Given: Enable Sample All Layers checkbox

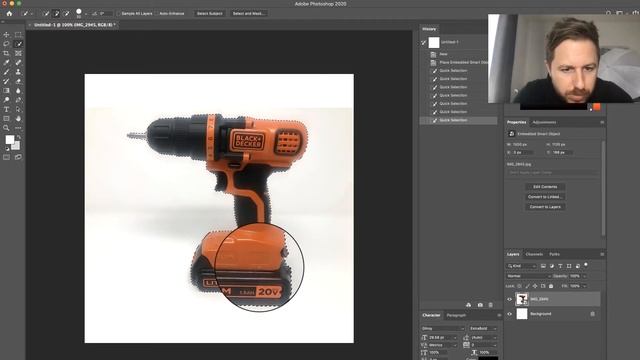Looking at the screenshot, I should coord(119,13).
